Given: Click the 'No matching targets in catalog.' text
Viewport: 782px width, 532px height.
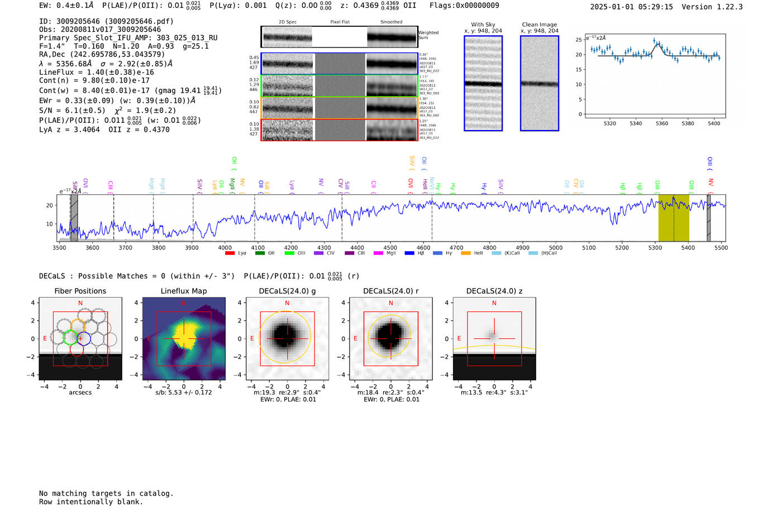Looking at the screenshot, I should point(106,493).
